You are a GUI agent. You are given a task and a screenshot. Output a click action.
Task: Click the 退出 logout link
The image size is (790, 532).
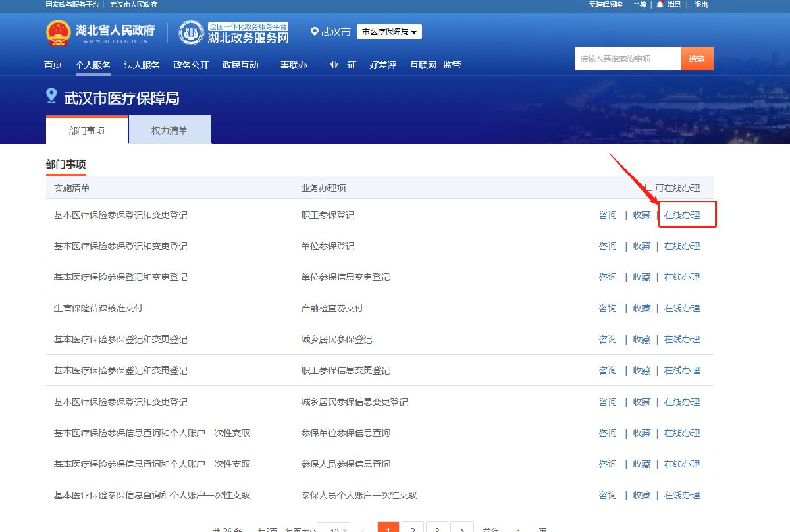pyautogui.click(x=701, y=5)
